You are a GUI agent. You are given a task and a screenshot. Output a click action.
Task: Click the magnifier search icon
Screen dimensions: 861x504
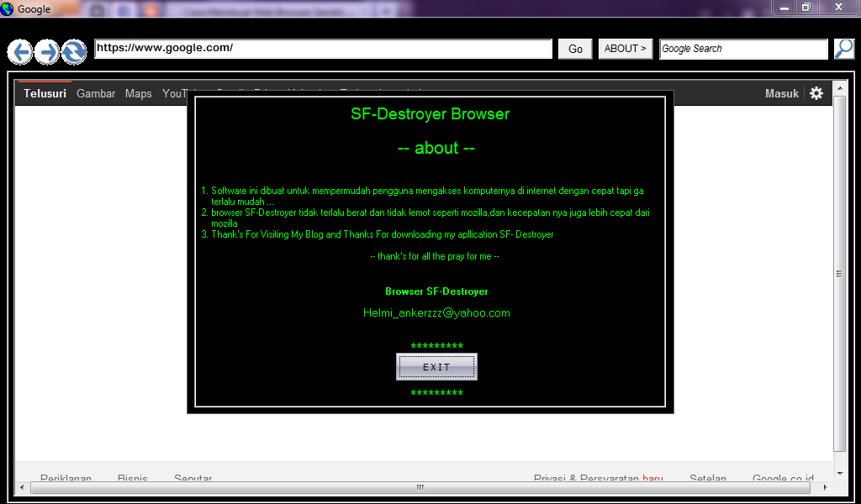click(x=844, y=49)
